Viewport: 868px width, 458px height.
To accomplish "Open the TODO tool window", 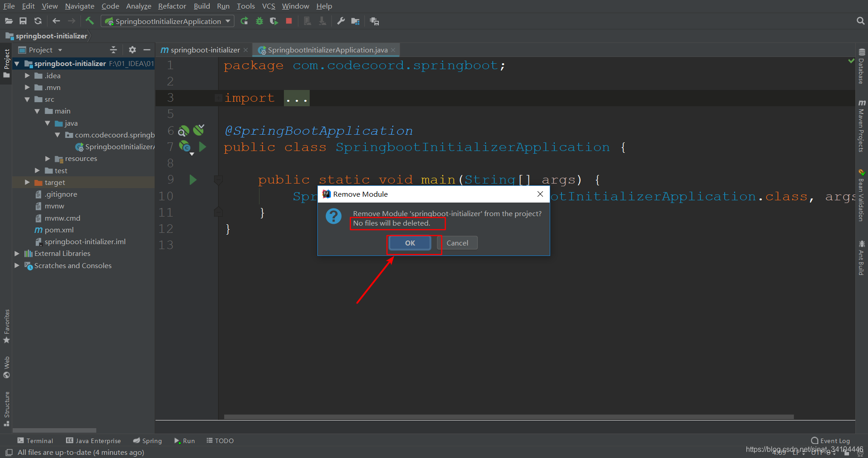I will [x=220, y=440].
